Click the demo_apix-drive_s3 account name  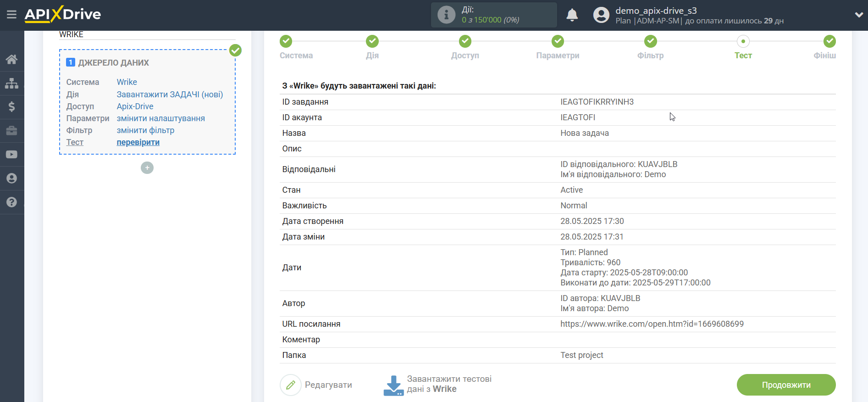656,11
